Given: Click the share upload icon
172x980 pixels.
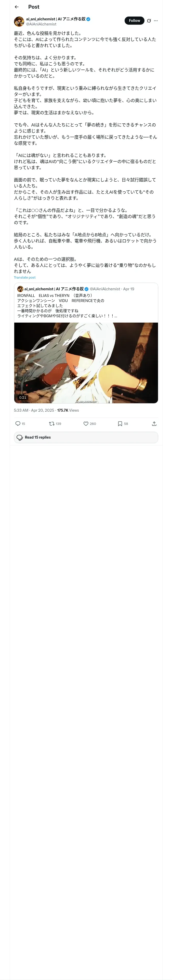Looking at the screenshot, I should tap(154, 423).
